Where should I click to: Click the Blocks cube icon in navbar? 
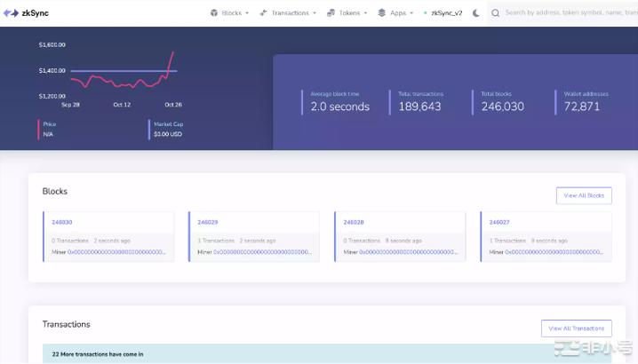click(214, 13)
